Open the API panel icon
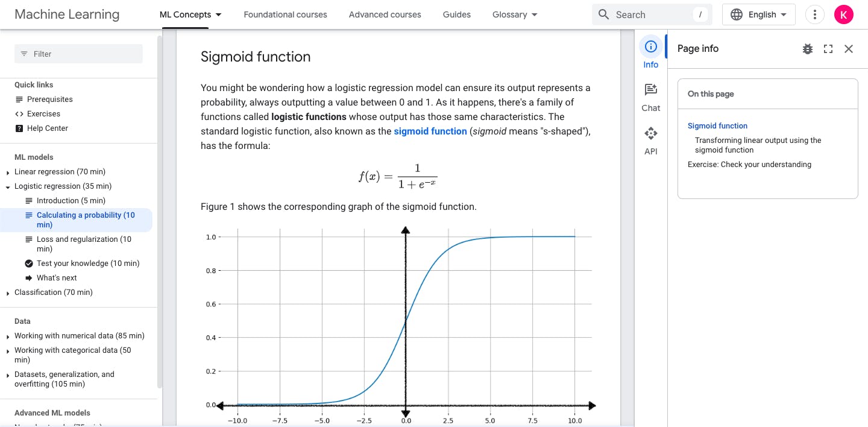Screen dimensions: 868x427 tap(650, 133)
